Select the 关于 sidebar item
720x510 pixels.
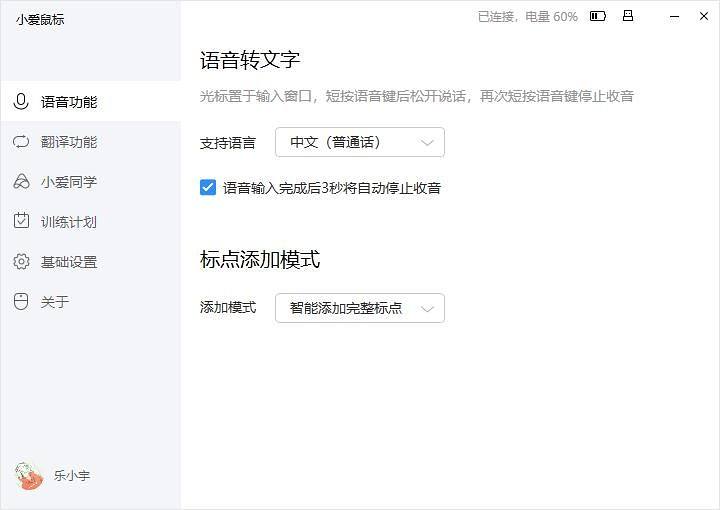(90, 301)
